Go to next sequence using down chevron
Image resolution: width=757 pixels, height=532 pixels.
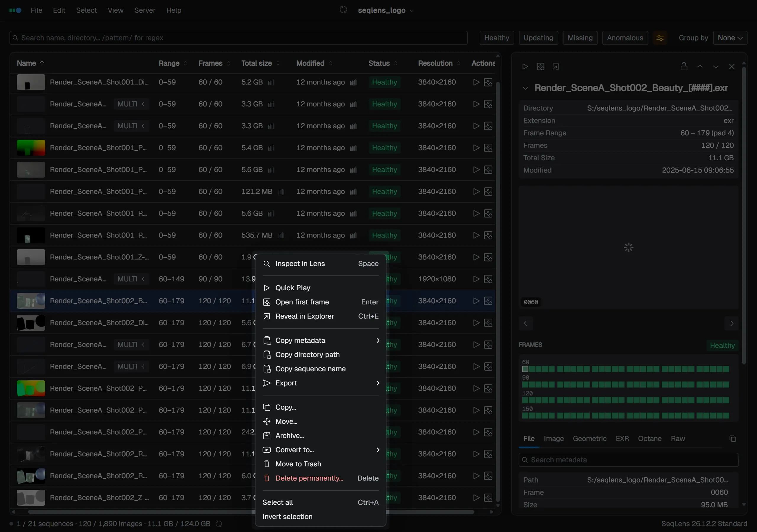coord(716,66)
